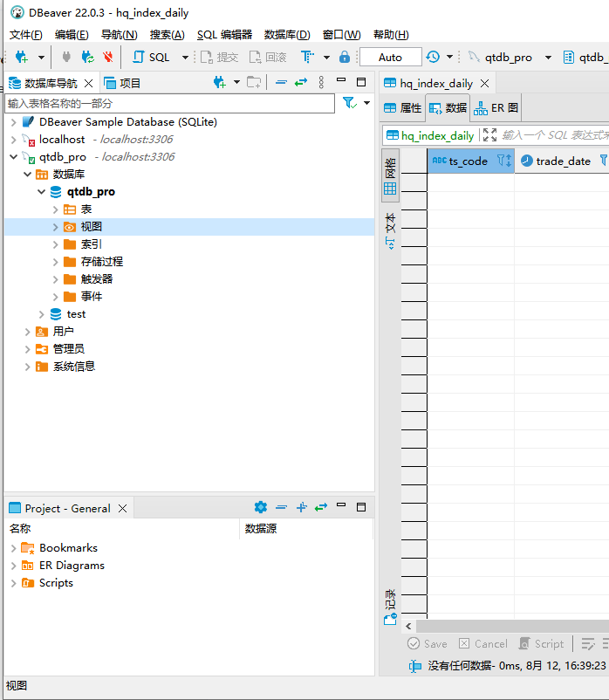609x700 pixels.
Task: Toggle the 文本 text view side tab
Action: click(x=390, y=230)
